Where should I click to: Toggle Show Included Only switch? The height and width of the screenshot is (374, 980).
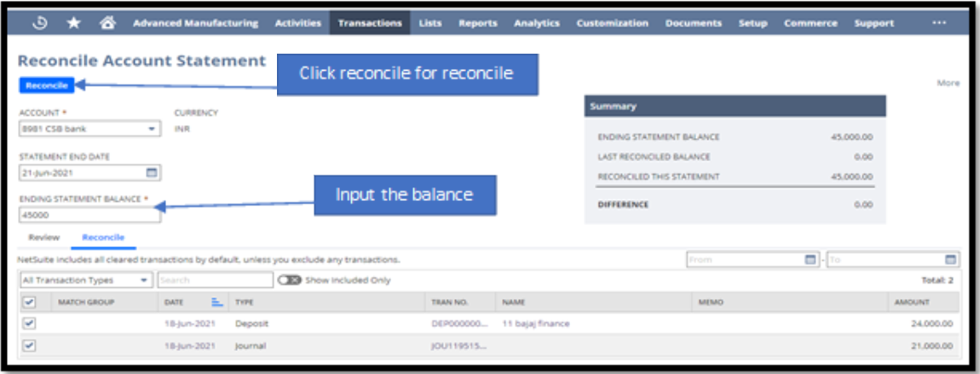[x=289, y=279]
